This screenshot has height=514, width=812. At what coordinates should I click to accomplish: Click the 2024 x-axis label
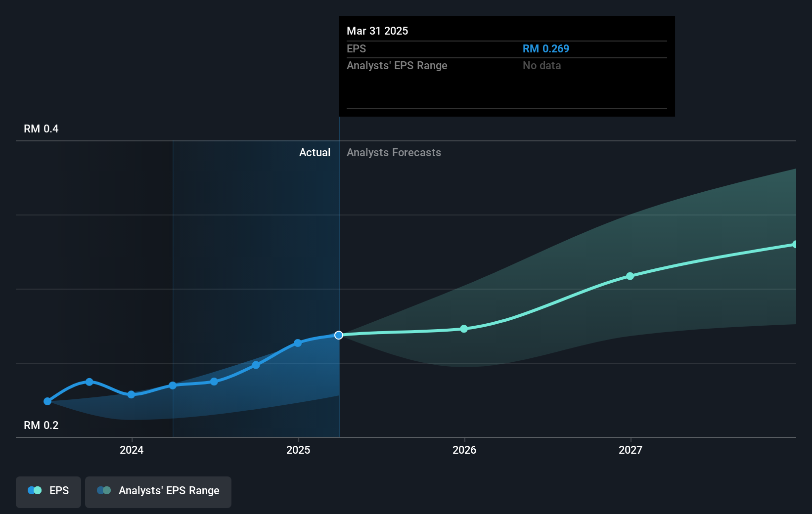[132, 450]
